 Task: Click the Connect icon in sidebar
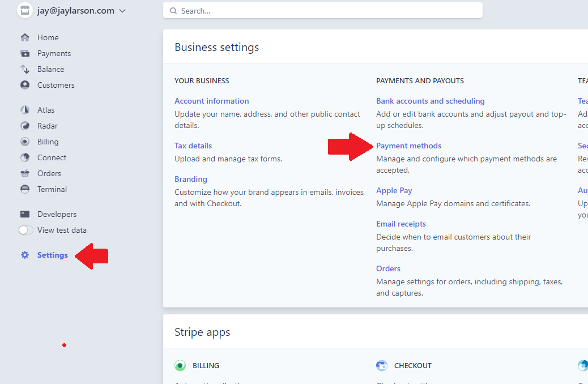[x=25, y=157]
